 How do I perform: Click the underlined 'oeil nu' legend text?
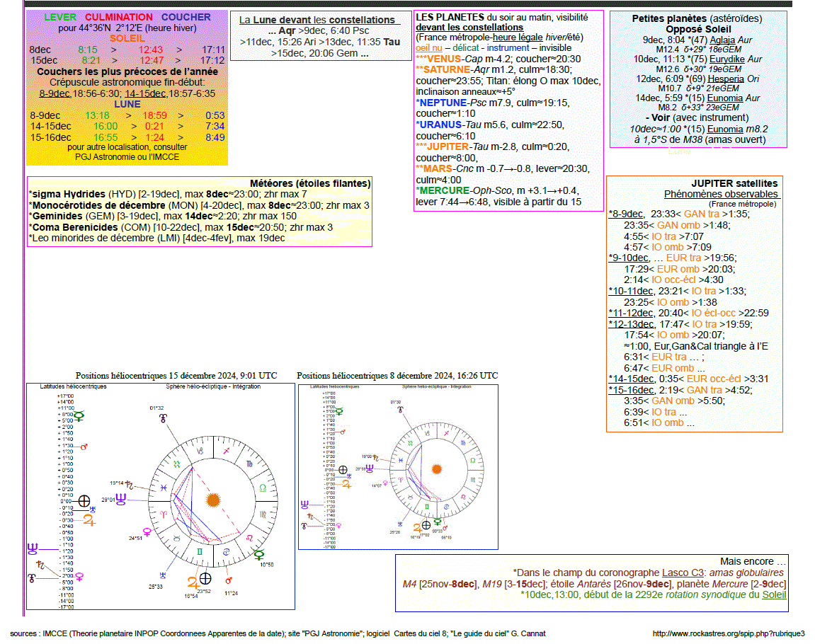[x=429, y=48]
